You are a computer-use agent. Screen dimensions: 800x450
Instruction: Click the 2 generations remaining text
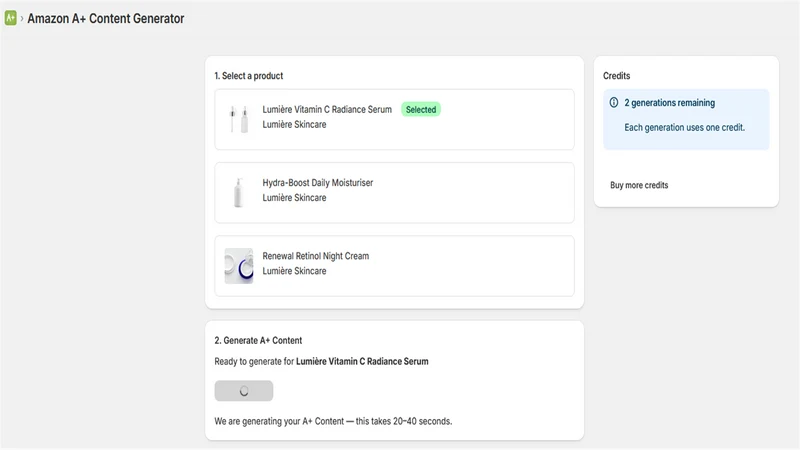point(669,103)
